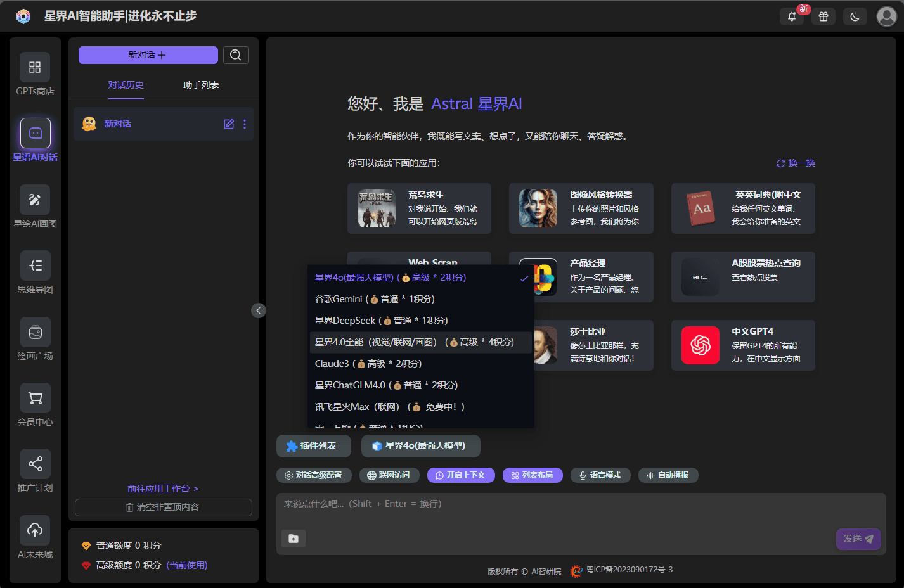Edit the 新对话 conversation title

coord(229,124)
